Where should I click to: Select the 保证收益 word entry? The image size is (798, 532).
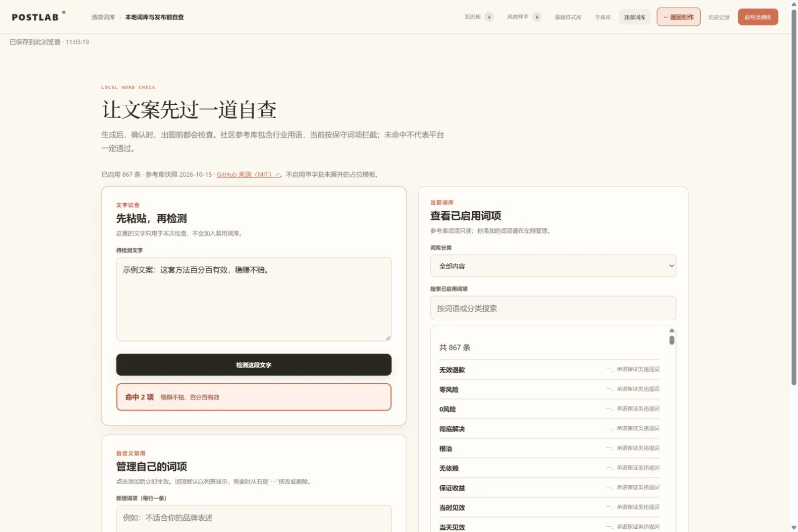[x=549, y=488]
